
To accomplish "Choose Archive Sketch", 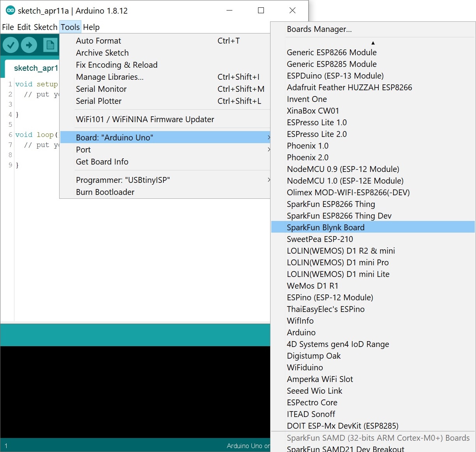I will 165,53.
